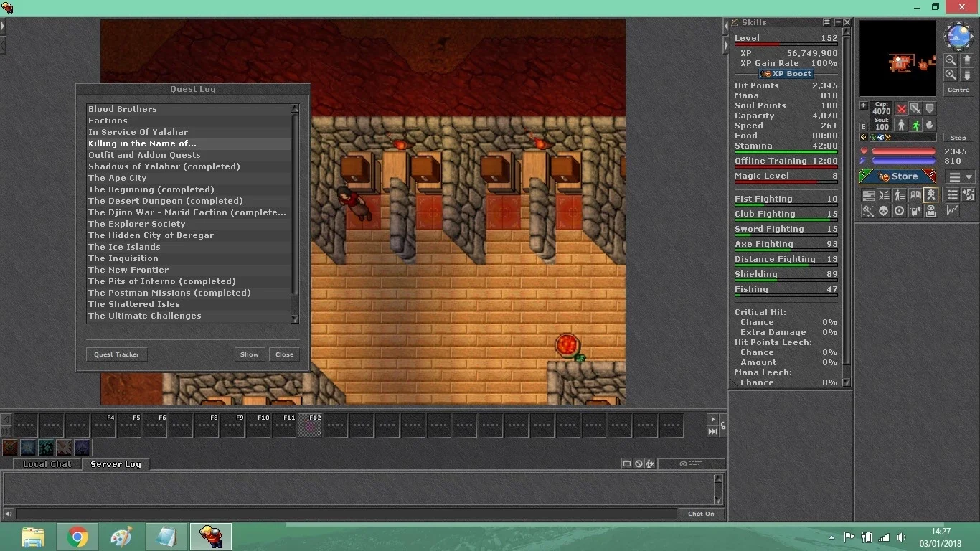Screen dimensions: 980x551
Task: Click the eye-over-book icon
Action: tap(931, 211)
